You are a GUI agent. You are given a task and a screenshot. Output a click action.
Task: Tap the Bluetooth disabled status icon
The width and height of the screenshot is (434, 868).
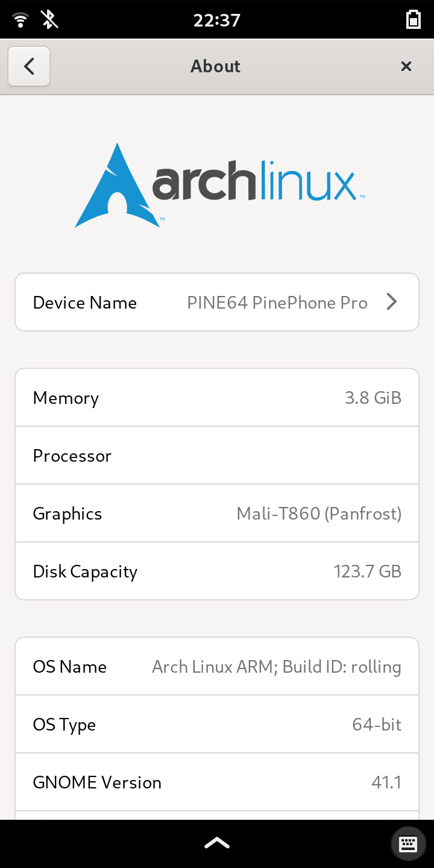click(x=49, y=20)
